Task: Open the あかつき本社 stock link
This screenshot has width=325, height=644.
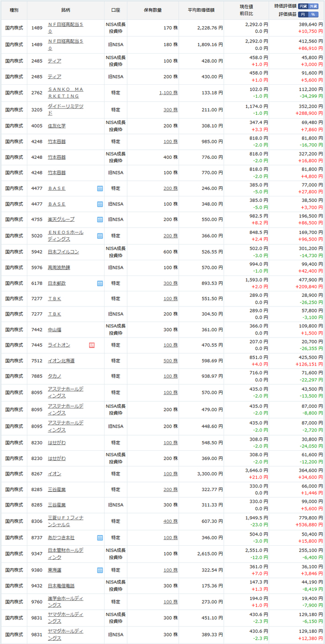Action: pyautogui.click(x=61, y=537)
